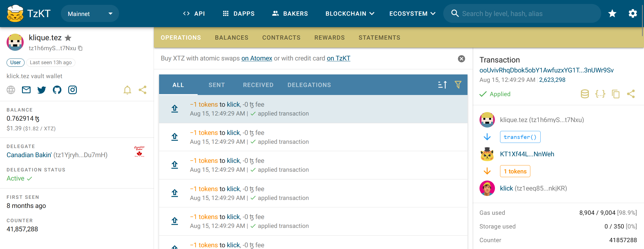Click the Canadian Bakin' logo
The width and height of the screenshot is (644, 249).
coord(139,151)
